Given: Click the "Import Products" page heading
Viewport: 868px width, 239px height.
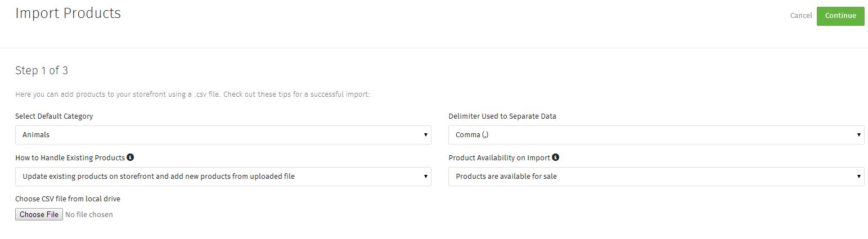Looking at the screenshot, I should (x=68, y=13).
